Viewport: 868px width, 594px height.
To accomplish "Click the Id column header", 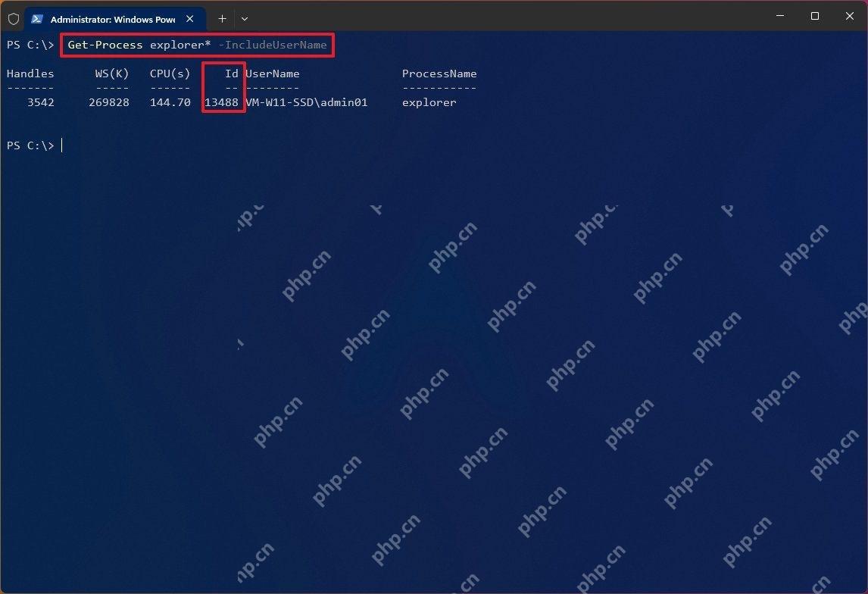I will click(x=232, y=73).
